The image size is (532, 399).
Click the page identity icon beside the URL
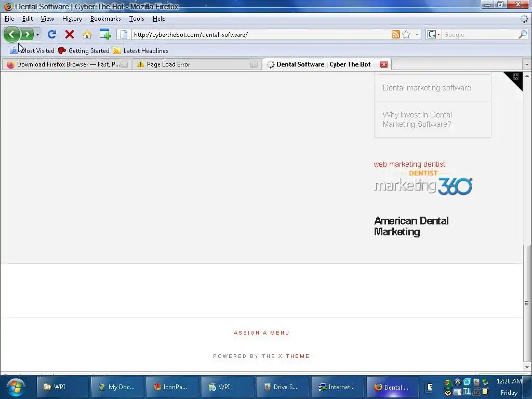(x=124, y=34)
